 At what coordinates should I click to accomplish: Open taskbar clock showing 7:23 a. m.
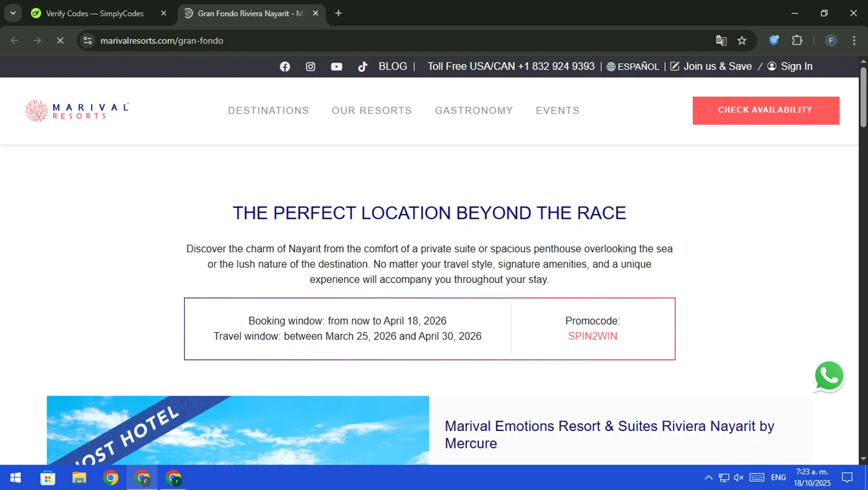tap(812, 478)
